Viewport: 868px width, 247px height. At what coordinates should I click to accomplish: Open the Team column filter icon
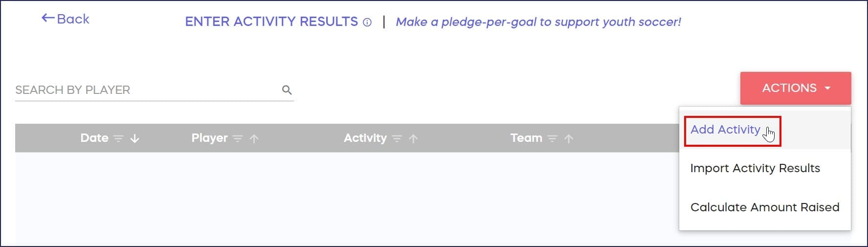(x=552, y=139)
